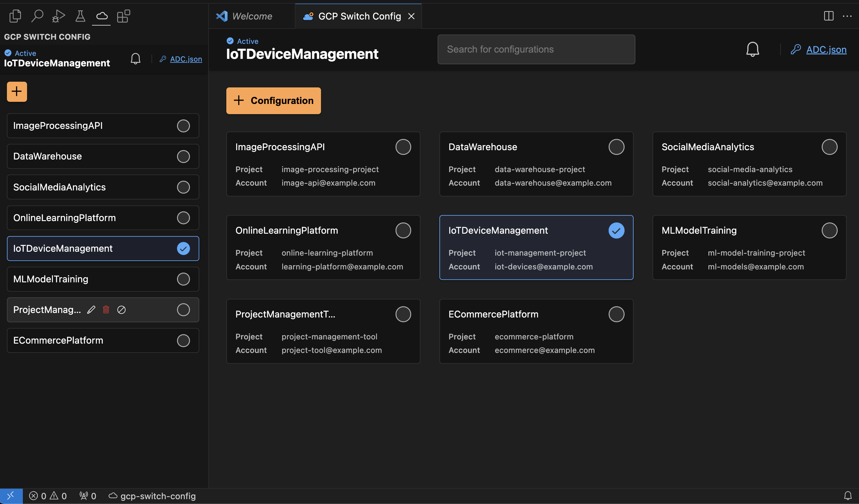859x504 pixels.
Task: Click the iot-devices@example.com account text
Action: tap(543, 267)
